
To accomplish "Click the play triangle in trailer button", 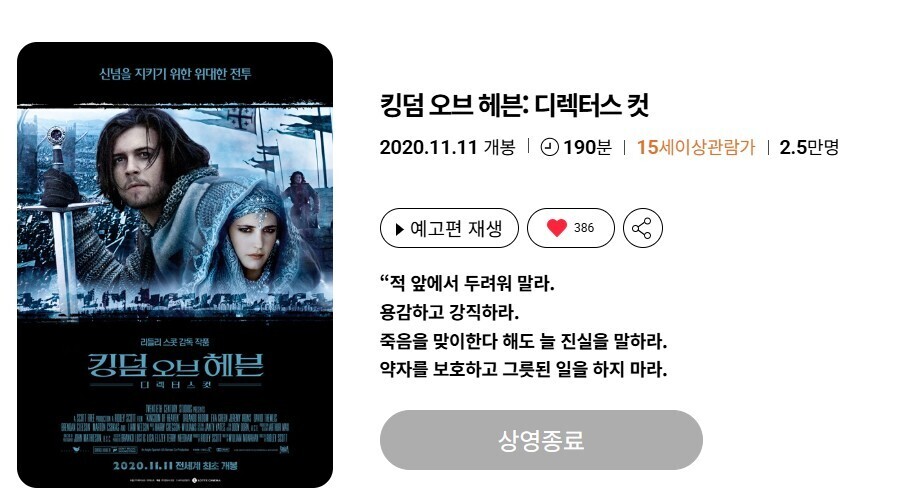I will (399, 229).
